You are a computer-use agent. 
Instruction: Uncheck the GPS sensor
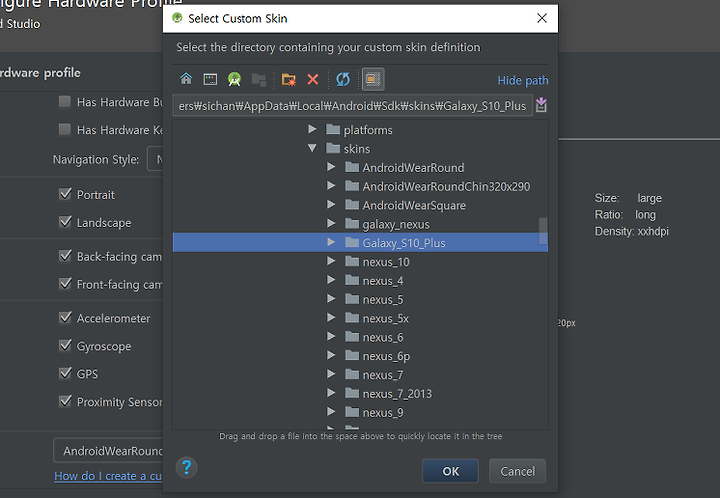click(65, 373)
